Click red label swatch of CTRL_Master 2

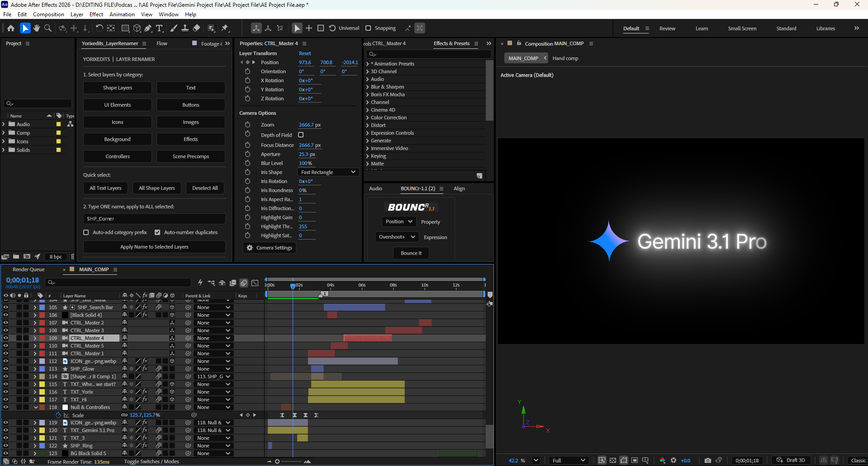(x=42, y=323)
